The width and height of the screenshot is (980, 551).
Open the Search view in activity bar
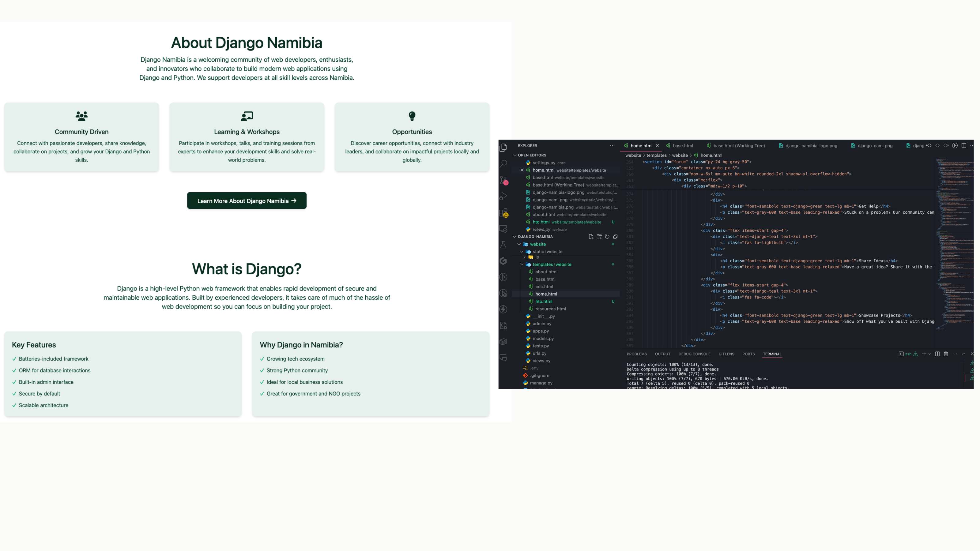click(503, 163)
